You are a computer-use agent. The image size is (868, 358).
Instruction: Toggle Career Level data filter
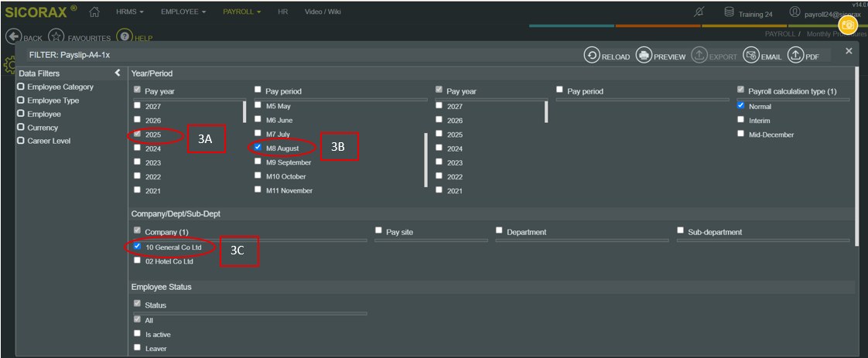click(20, 141)
